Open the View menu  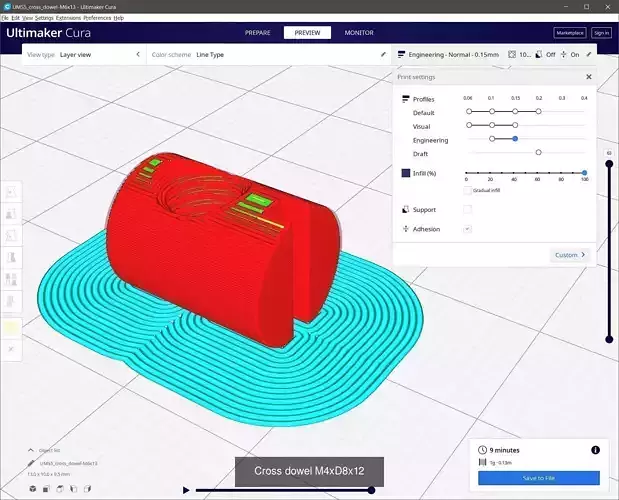click(x=28, y=18)
